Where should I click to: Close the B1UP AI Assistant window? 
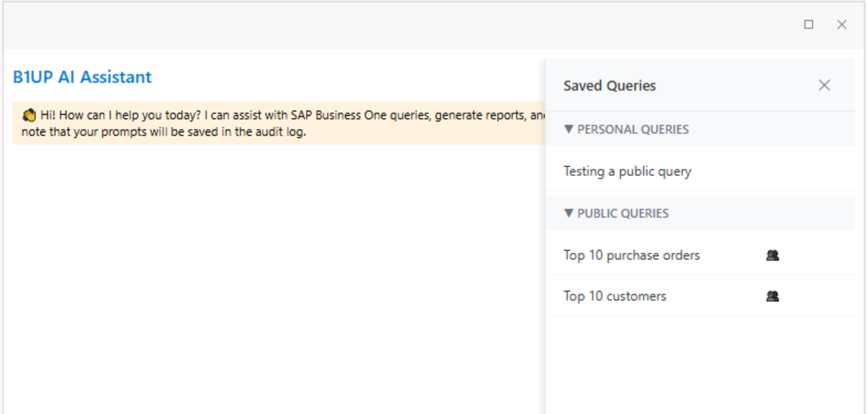(x=841, y=24)
